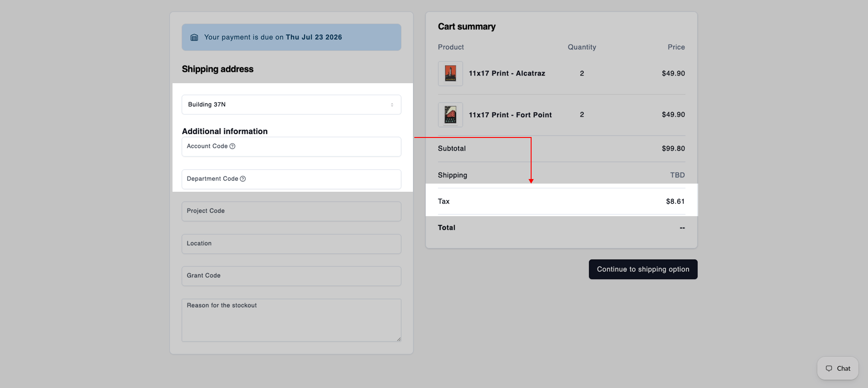Click the Alcatraz row $49.90 price
Screen dimensions: 868x388
point(673,73)
